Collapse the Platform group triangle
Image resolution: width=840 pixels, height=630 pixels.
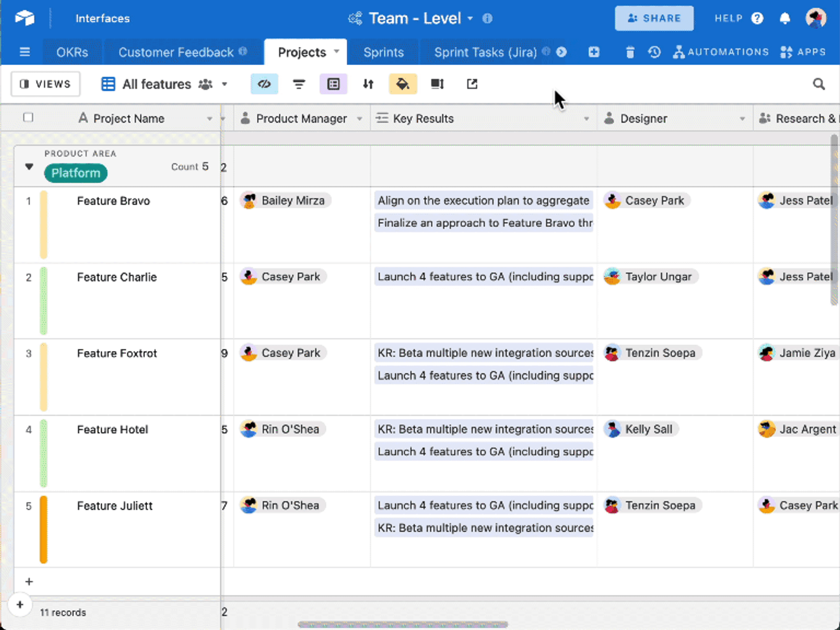click(x=29, y=167)
